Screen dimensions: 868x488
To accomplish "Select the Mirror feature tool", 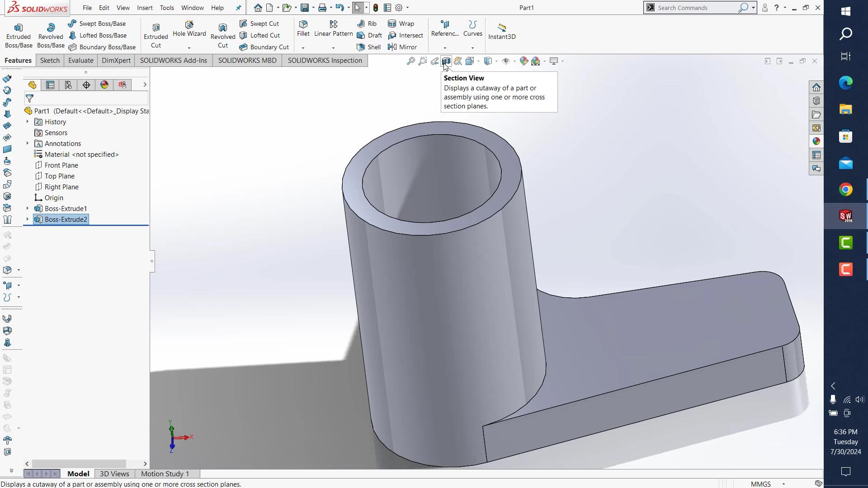I will pos(402,47).
